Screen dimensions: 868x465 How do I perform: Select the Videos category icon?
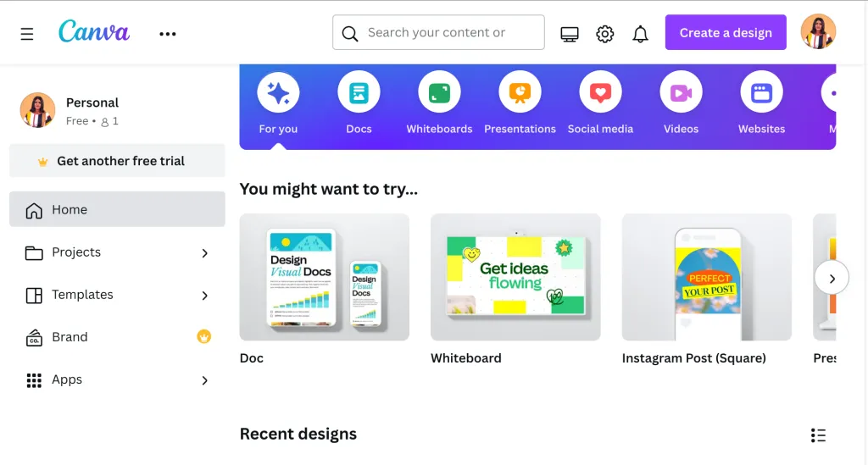681,91
